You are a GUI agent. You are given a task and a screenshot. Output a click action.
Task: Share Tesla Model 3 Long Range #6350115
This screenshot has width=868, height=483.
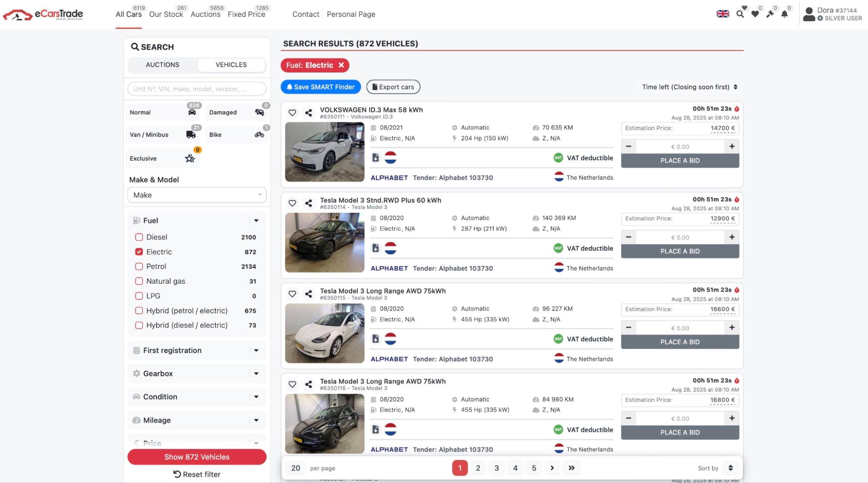click(308, 294)
